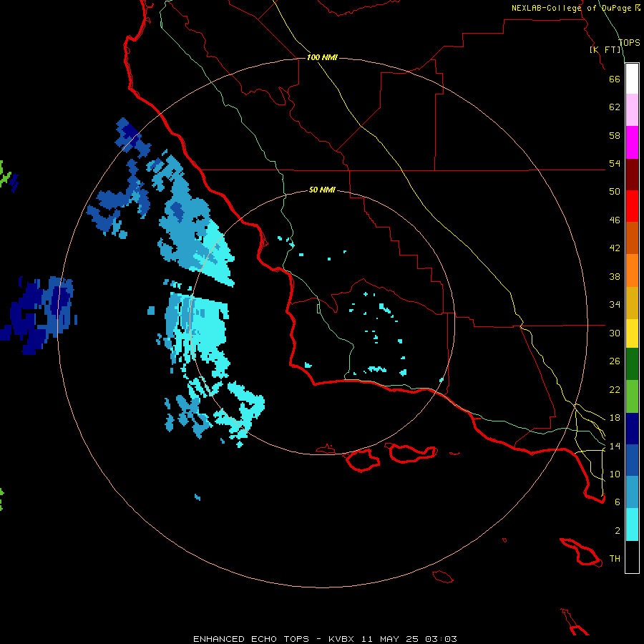
Task: Click the dark green 30 legend swatch
Action: click(x=632, y=364)
